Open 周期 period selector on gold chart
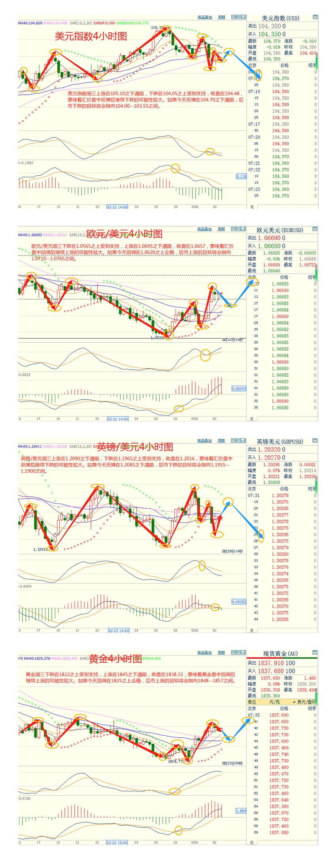 [x=221, y=652]
